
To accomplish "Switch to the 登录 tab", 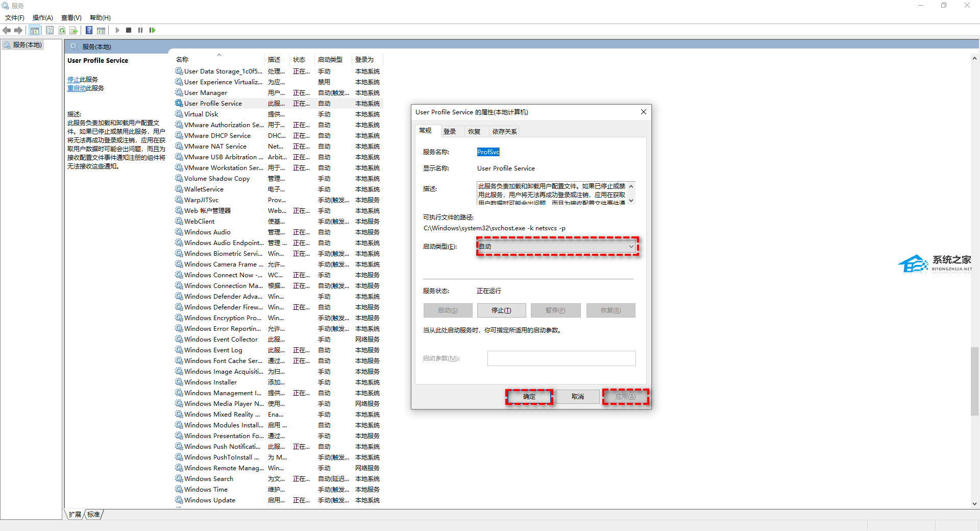I will tap(449, 132).
